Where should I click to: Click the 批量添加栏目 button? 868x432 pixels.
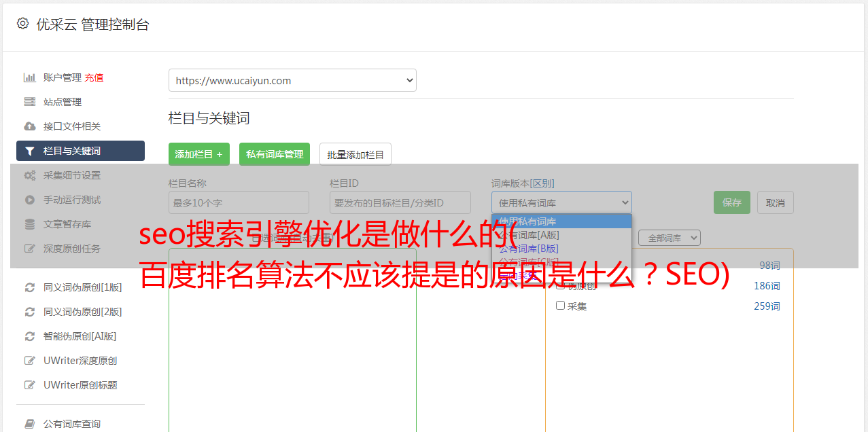point(355,154)
